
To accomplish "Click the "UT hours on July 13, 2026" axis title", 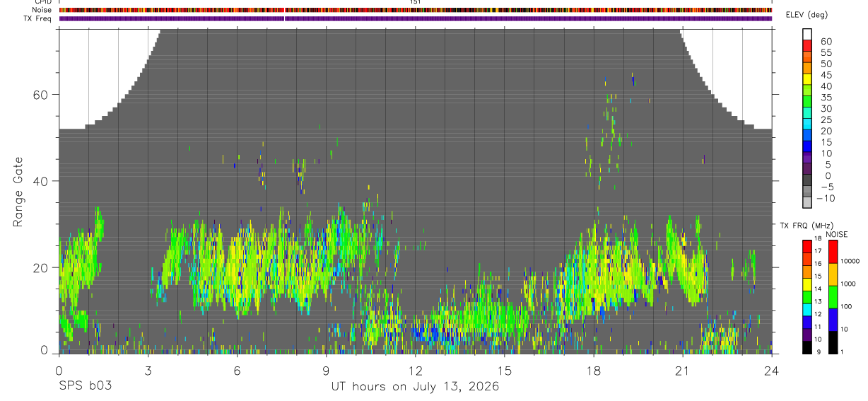I will tap(415, 386).
